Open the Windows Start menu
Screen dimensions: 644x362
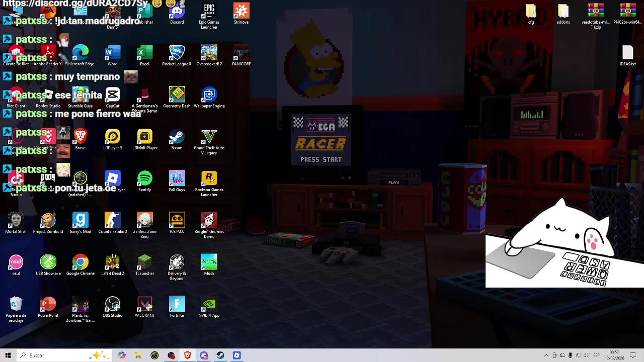[8, 355]
